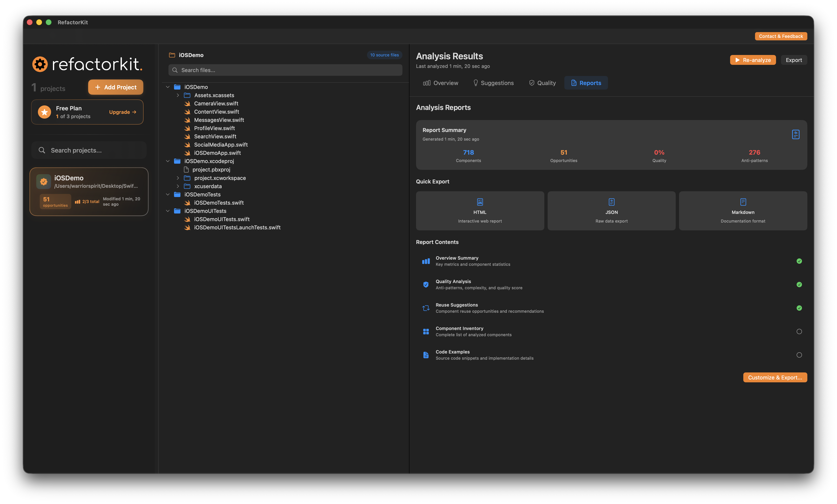Screen dimensions: 837x504
Task: Open Contact & Feedback
Action: pyautogui.click(x=781, y=36)
